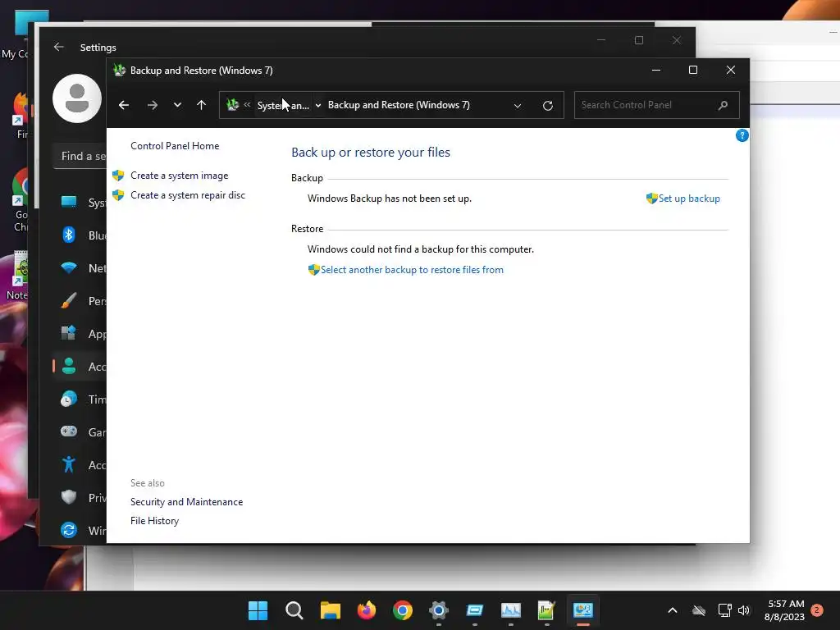The height and width of the screenshot is (630, 840).
Task: Open Create a system repair disc
Action: 188,195
